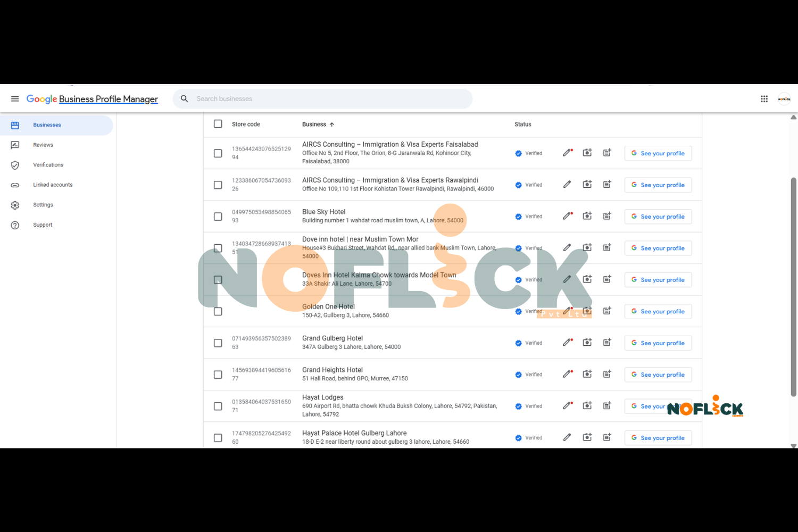Viewport: 798px width, 532px height.
Task: Add photo for Blue Sky Hotel
Action: [587, 216]
